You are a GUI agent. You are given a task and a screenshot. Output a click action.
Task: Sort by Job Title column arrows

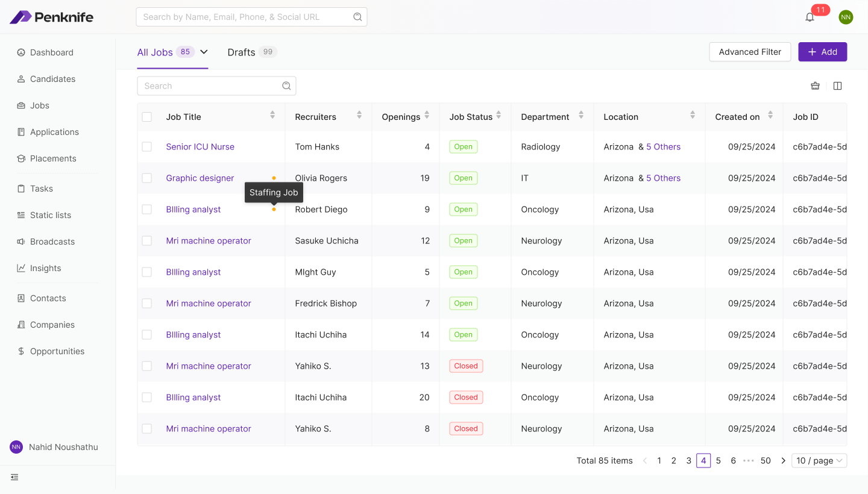coord(272,115)
